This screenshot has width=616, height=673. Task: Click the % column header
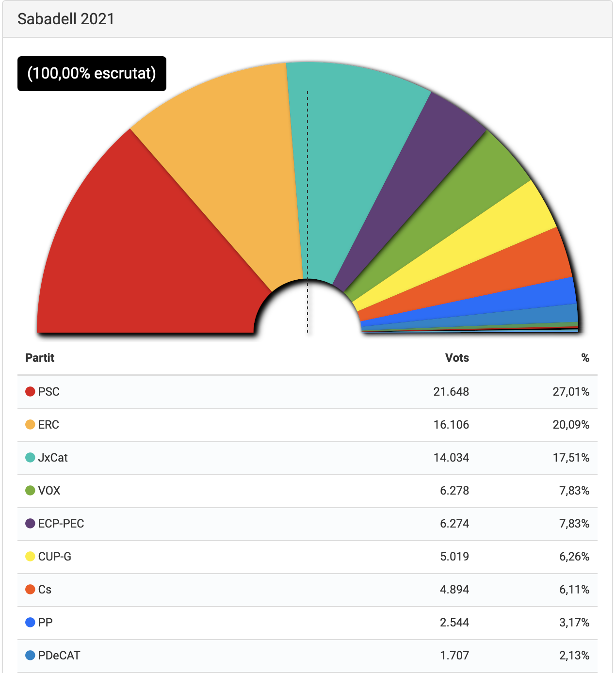pos(585,358)
